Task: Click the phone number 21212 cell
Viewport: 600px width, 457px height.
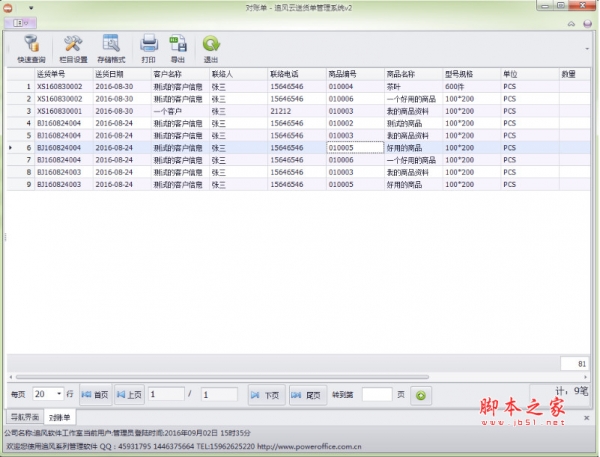Action: [297, 111]
